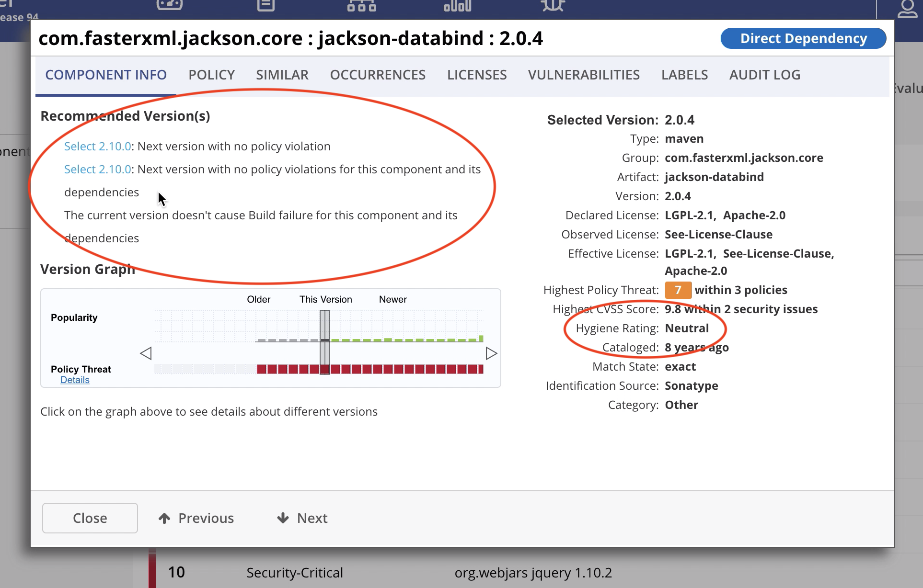The image size is (923, 588).
Task: Select the 'Sonatype' identification source value
Action: 692,386
